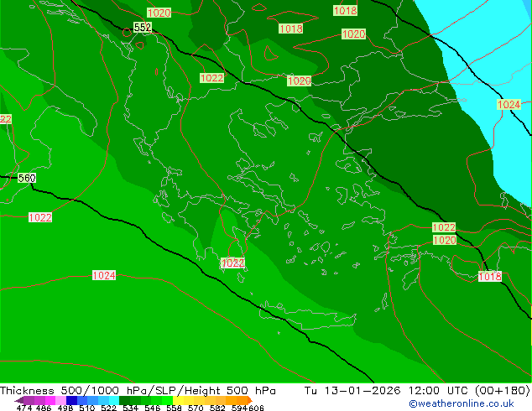532x411 pixels.
Task: Click the 1020 label nearest the 552 label
Action: [159, 13]
